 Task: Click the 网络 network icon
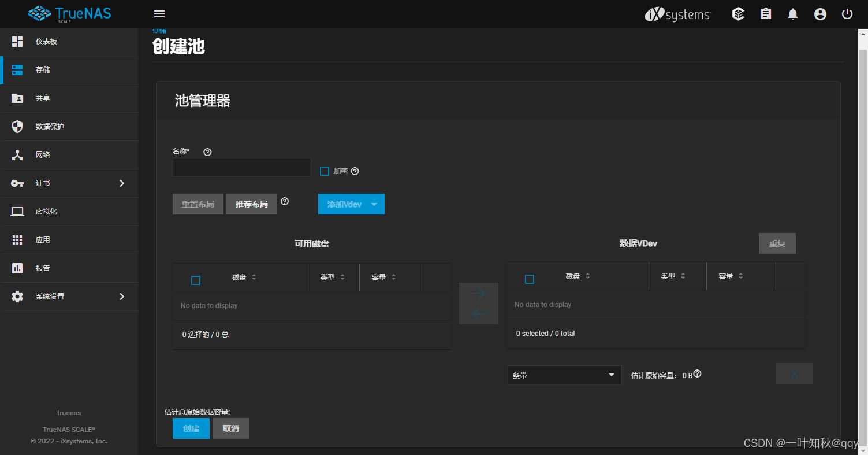tap(17, 155)
